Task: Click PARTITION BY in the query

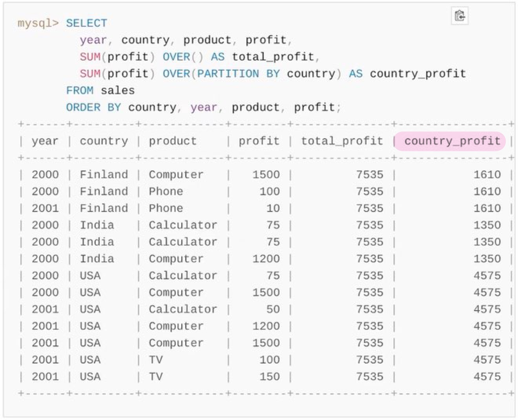Action: [238, 74]
